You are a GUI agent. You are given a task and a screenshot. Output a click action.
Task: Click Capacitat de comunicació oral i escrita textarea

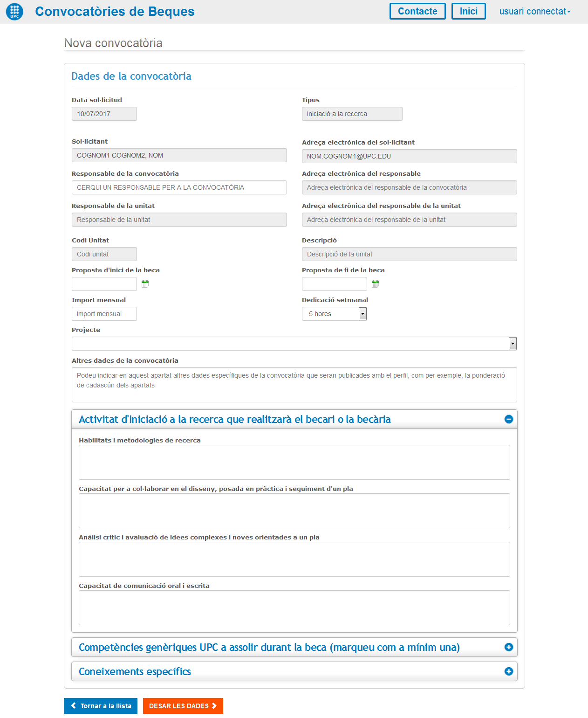coord(294,608)
